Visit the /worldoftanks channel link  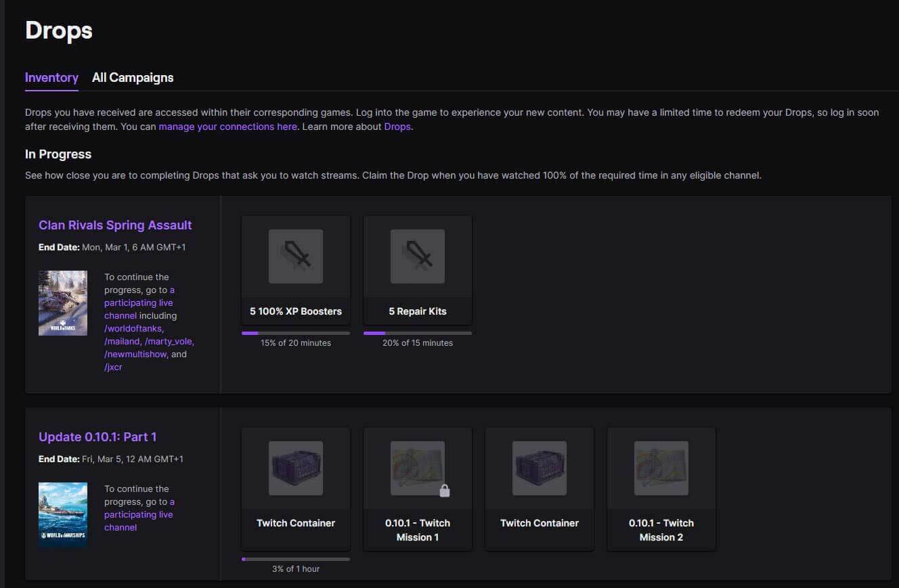click(133, 329)
